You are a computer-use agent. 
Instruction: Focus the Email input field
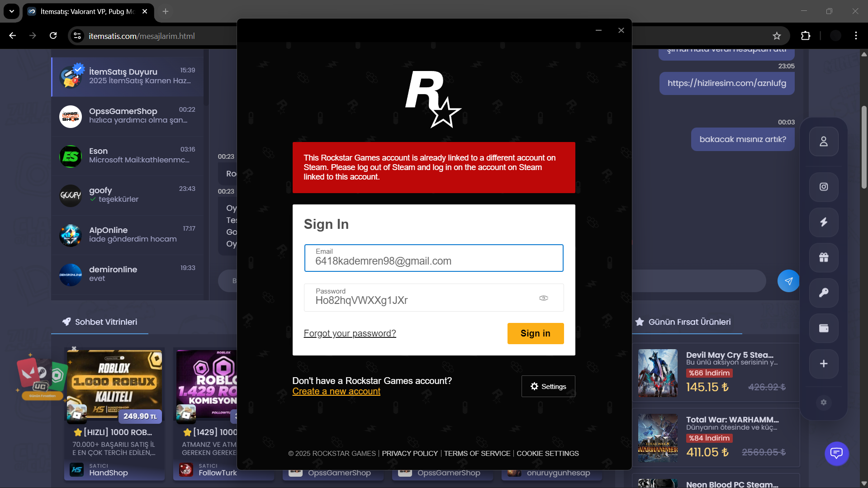click(434, 258)
